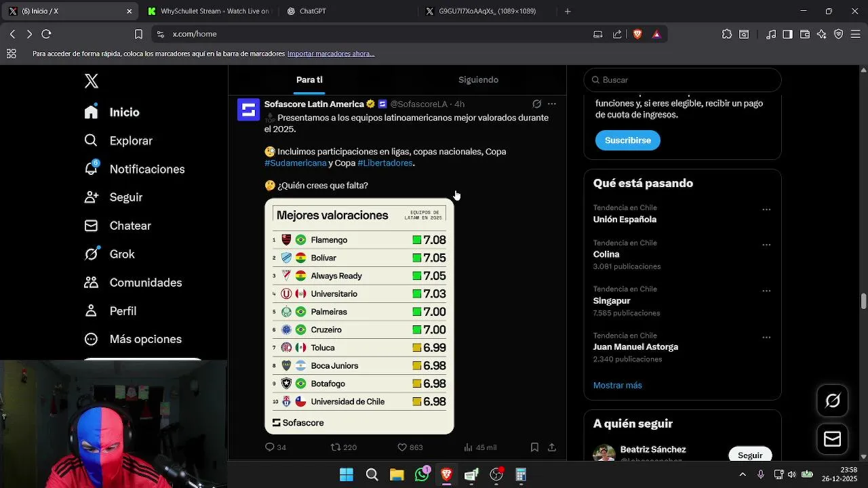Viewport: 868px width, 488px height.
Task: Open the X logo home icon
Action: (92, 81)
